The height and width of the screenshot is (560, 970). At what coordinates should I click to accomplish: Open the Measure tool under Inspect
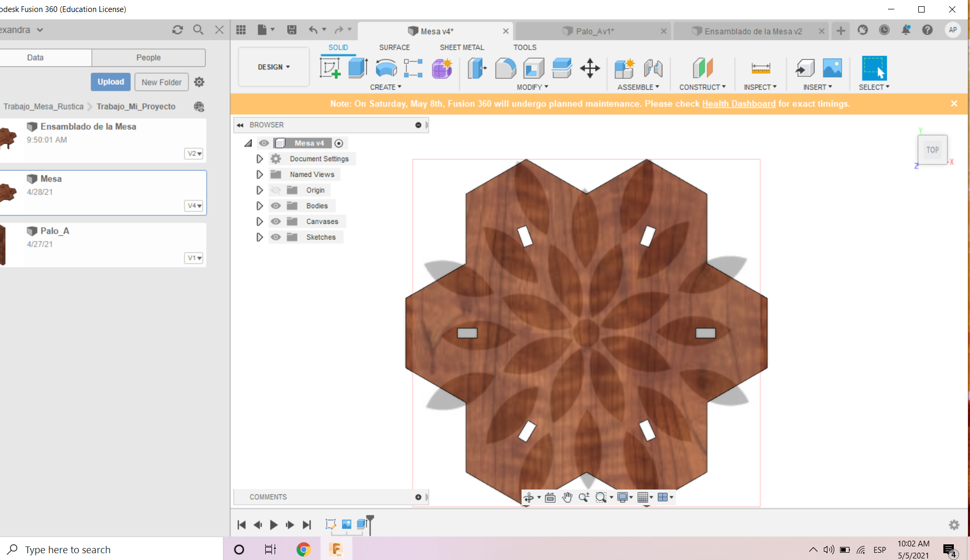point(761,68)
